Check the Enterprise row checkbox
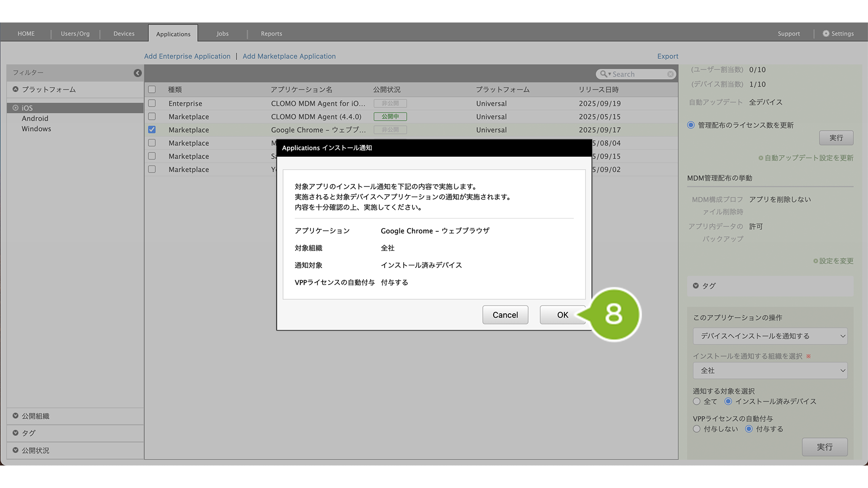 tap(152, 103)
